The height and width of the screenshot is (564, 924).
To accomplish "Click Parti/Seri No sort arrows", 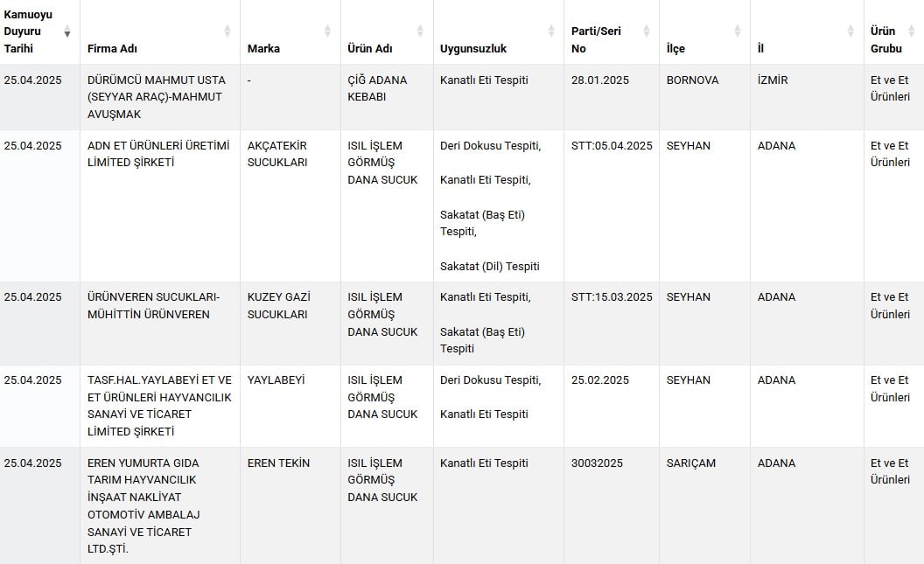I will [x=647, y=31].
